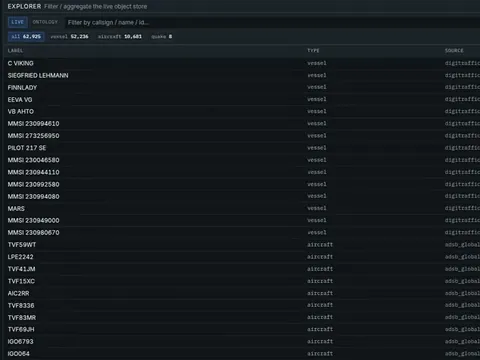The width and height of the screenshot is (480, 360).
Task: Click the aircraft type cell for AIC2RR
Action: coord(320,293)
